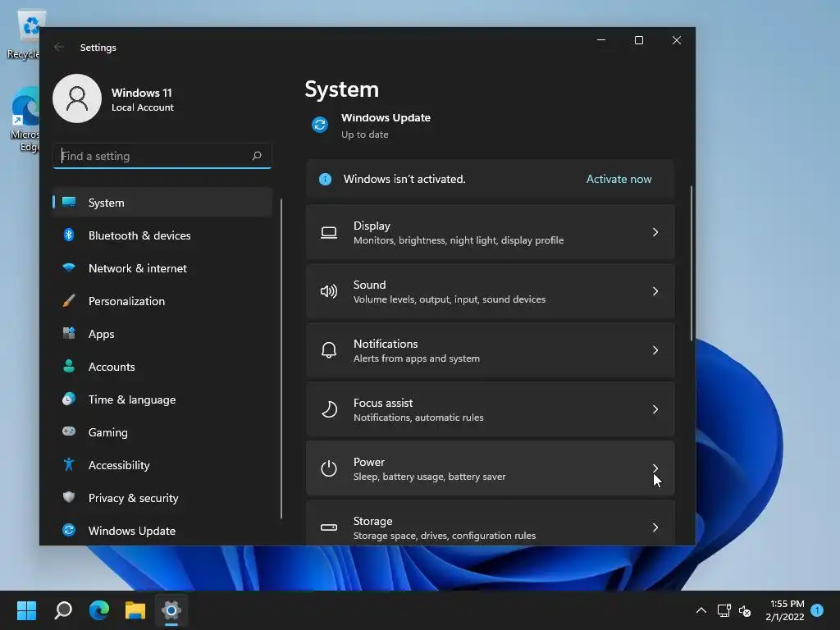
Task: Click the Apps icon in sidebar
Action: tap(69, 333)
